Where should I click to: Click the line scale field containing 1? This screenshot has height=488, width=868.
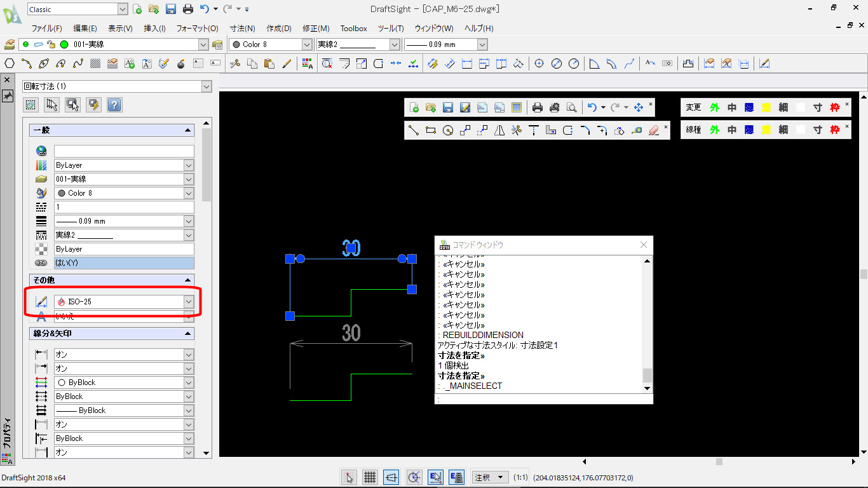(124, 207)
